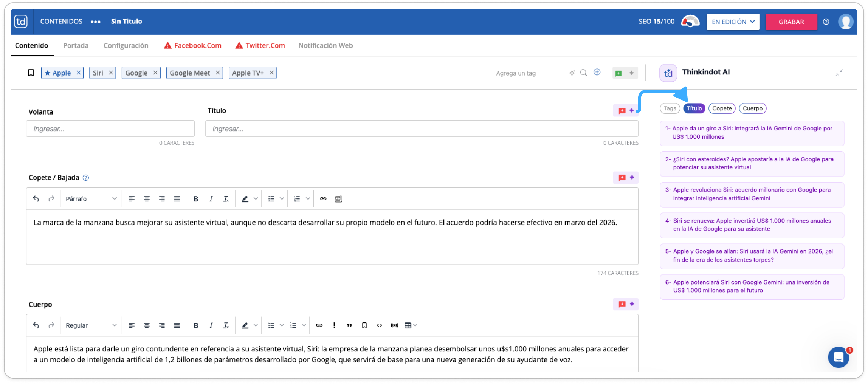Align left in the Copete toolbar
The width and height of the screenshot is (868, 384).
(x=132, y=199)
